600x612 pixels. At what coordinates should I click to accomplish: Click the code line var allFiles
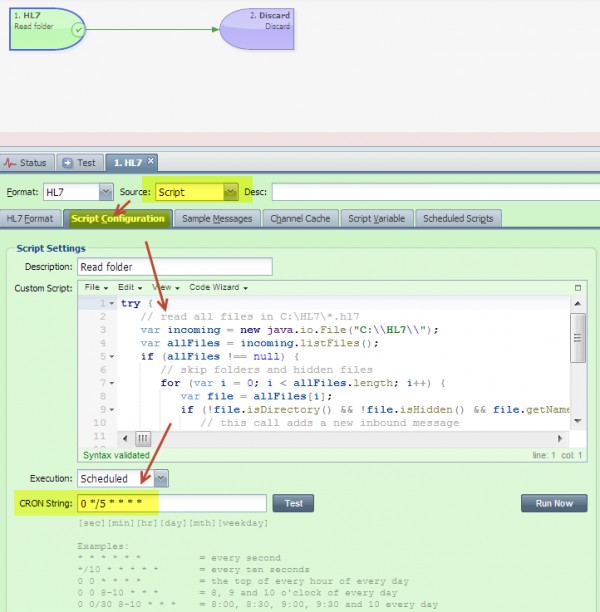[x=260, y=343]
